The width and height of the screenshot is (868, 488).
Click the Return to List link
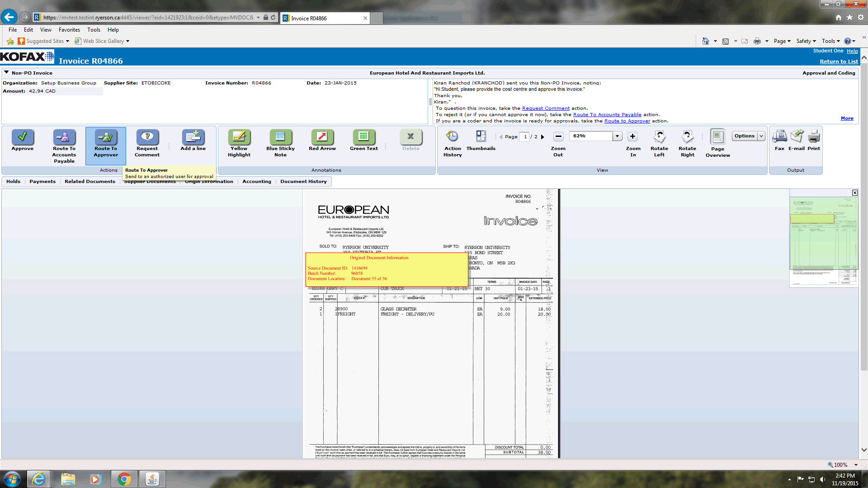(839, 61)
